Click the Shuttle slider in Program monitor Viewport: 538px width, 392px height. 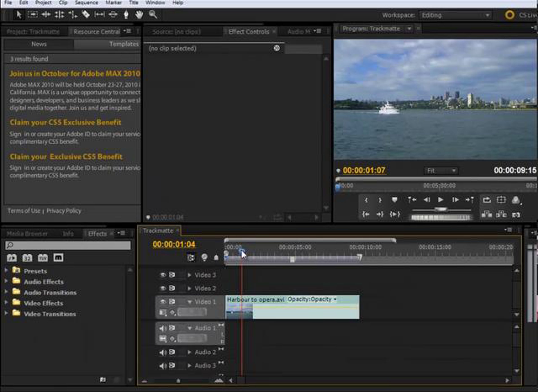441,209
